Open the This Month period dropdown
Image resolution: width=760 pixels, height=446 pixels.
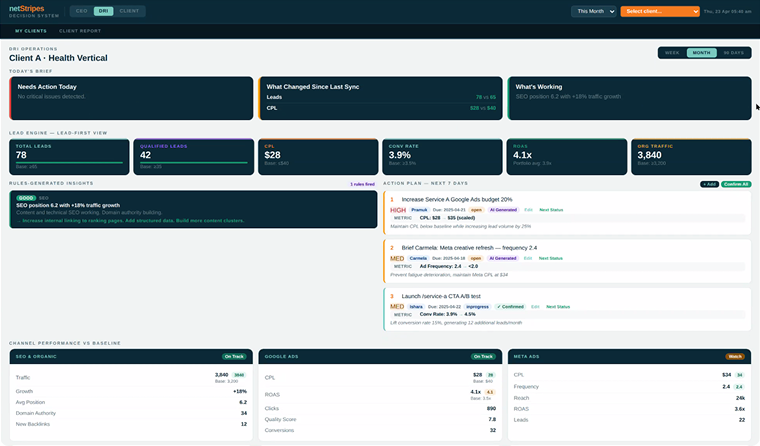click(x=593, y=11)
